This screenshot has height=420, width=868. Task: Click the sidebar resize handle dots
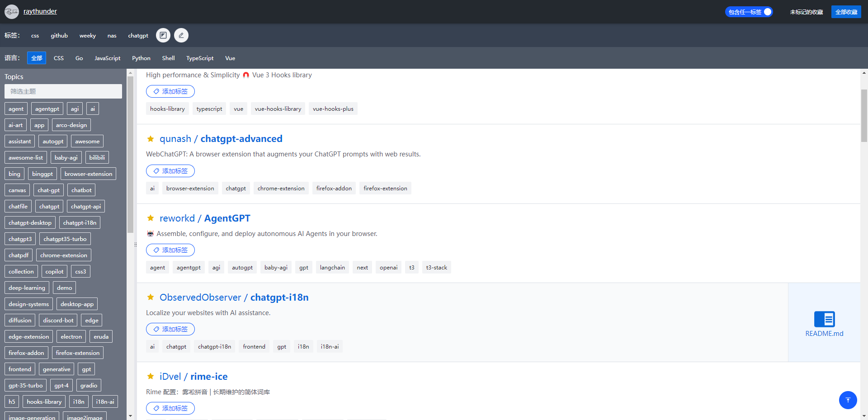135,244
